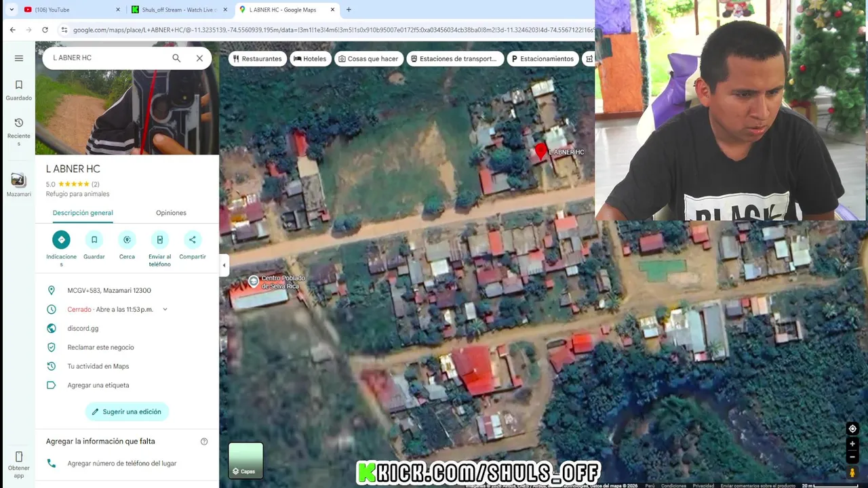Close the L ABNER HC Google Maps tab
This screenshot has width=868, height=488.
click(x=332, y=9)
